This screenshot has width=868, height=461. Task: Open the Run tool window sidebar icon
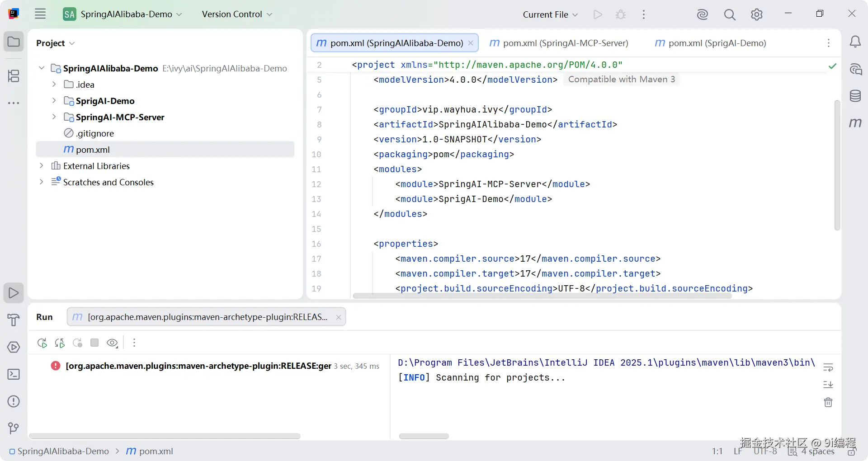(x=14, y=293)
